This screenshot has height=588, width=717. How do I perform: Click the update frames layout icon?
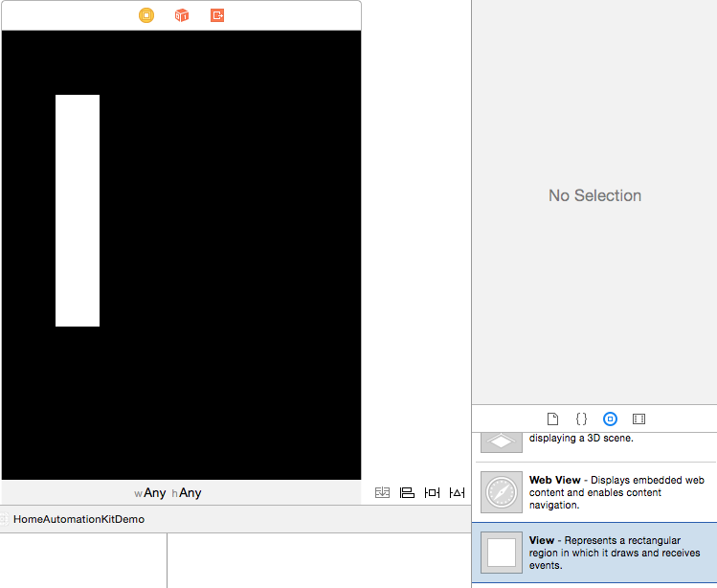pyautogui.click(x=382, y=493)
